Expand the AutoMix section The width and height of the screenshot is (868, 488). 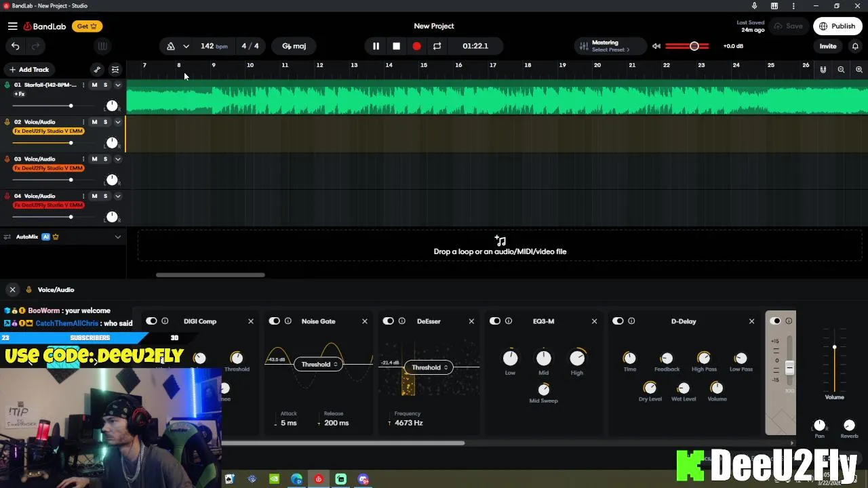tap(118, 237)
